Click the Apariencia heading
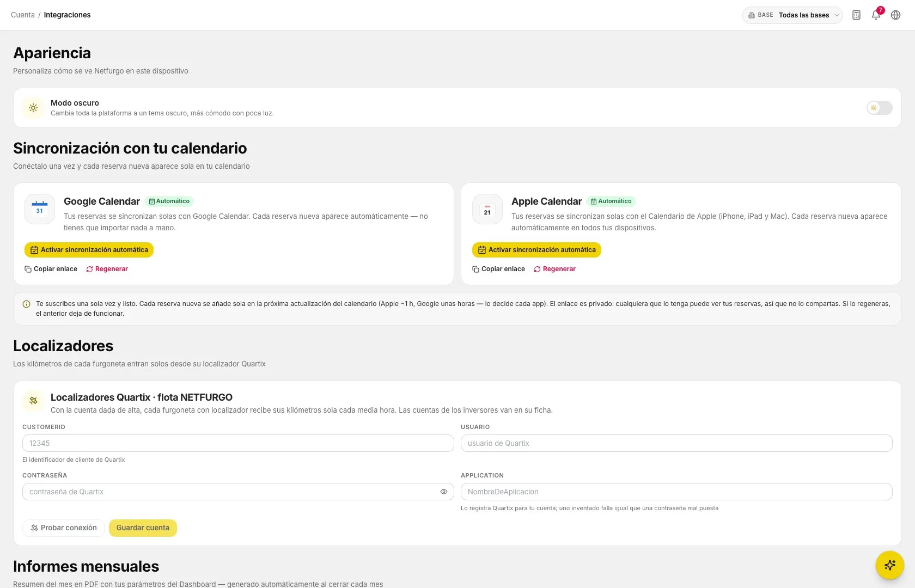Screen dimensions: 915x588 click(x=52, y=53)
